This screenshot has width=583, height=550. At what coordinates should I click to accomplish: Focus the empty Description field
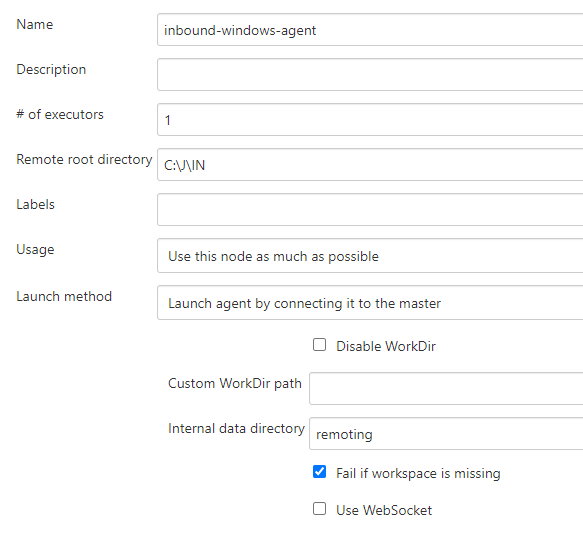370,74
